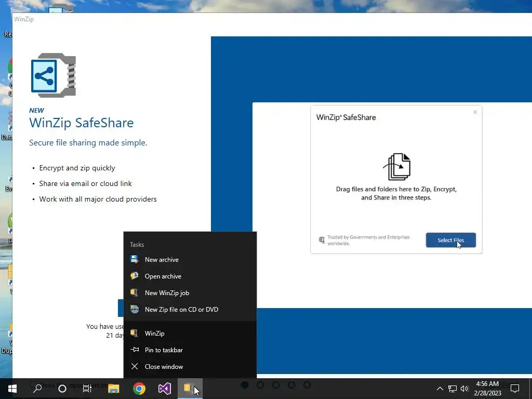Launch Google Chrome from the taskbar

pos(139,389)
